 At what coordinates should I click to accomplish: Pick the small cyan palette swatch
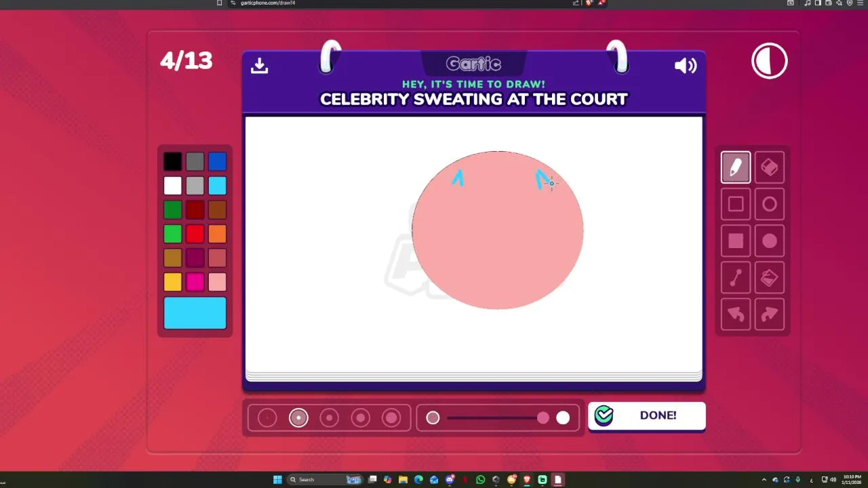click(x=217, y=186)
